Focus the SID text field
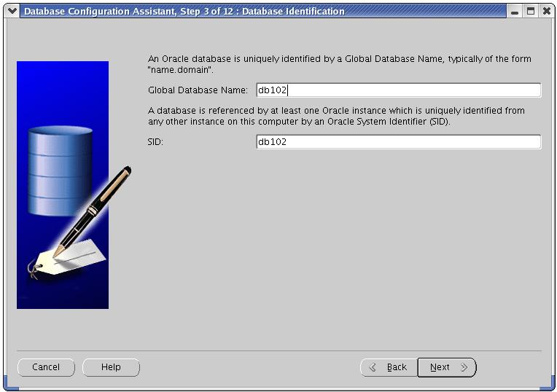The image size is (557, 392). [x=398, y=142]
